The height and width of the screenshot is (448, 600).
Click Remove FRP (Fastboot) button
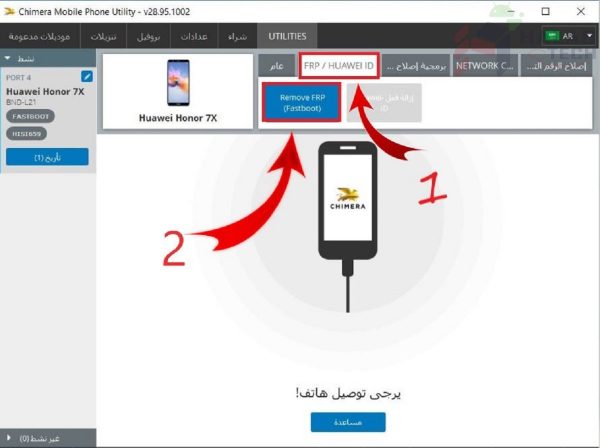pos(302,103)
